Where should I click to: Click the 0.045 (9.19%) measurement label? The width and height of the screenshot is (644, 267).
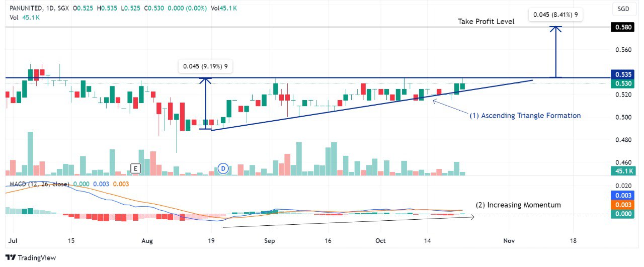206,66
